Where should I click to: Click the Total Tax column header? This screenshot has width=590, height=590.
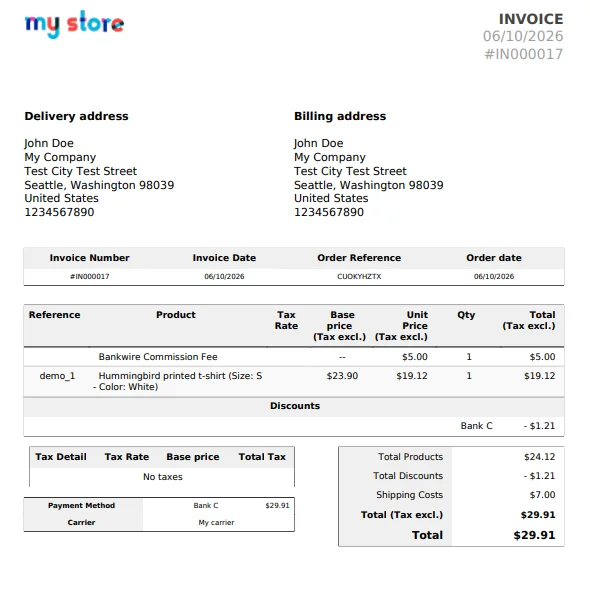(262, 457)
